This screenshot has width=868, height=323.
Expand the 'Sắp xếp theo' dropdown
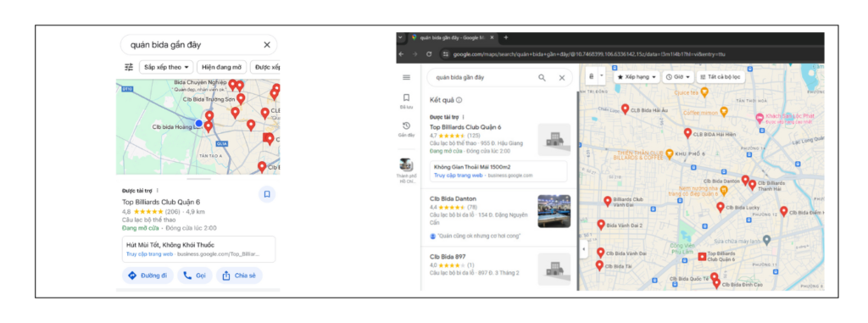166,67
